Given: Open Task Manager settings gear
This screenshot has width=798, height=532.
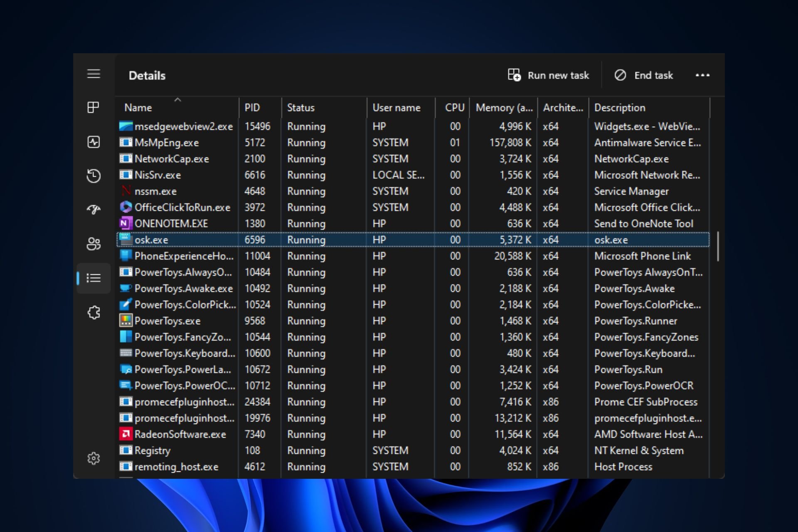Looking at the screenshot, I should (x=94, y=458).
